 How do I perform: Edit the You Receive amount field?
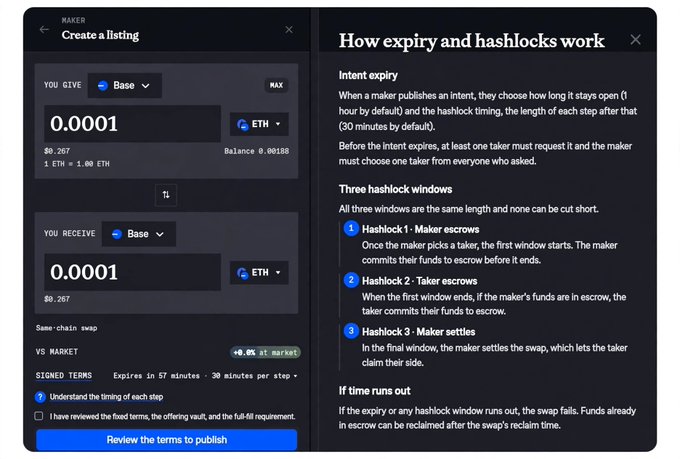[x=132, y=272]
